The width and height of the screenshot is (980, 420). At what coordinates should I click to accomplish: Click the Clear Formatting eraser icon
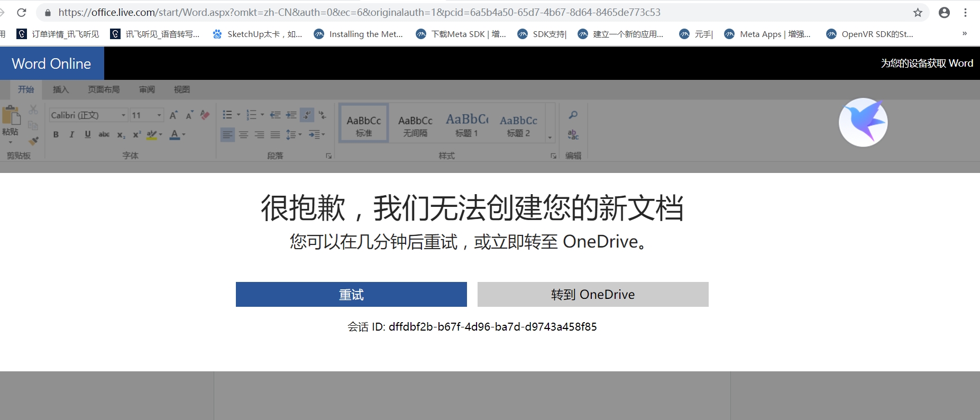pos(205,115)
